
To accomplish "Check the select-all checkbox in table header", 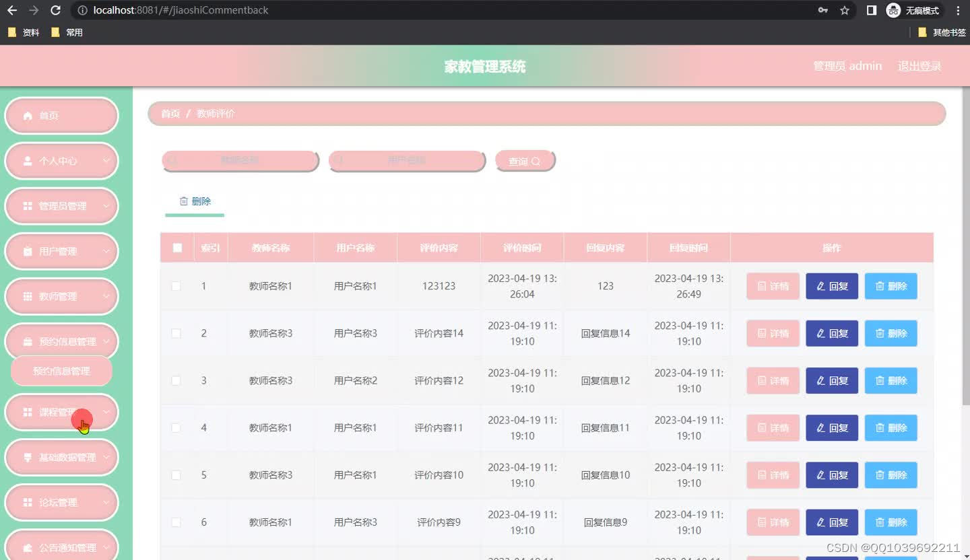I will click(x=176, y=248).
